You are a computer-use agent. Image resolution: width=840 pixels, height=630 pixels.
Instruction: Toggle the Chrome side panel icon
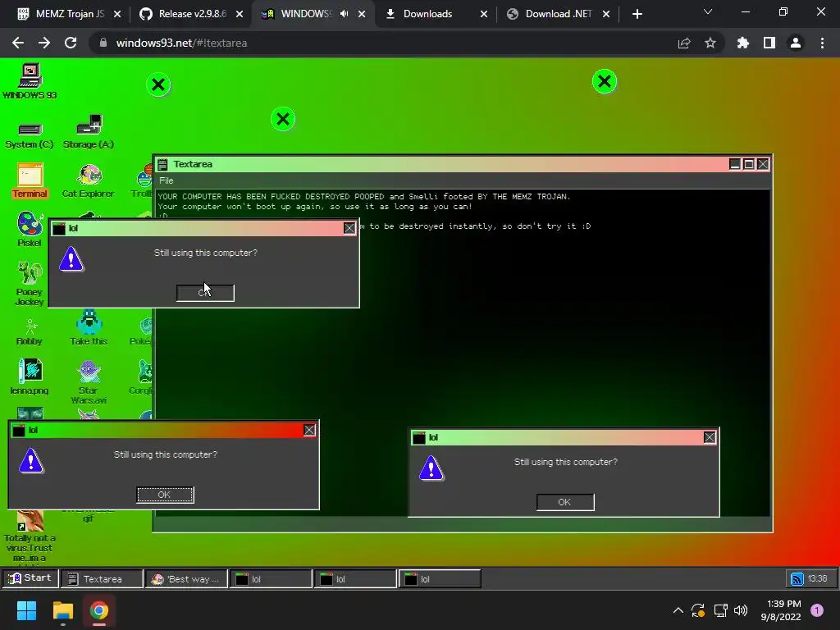[769, 43]
